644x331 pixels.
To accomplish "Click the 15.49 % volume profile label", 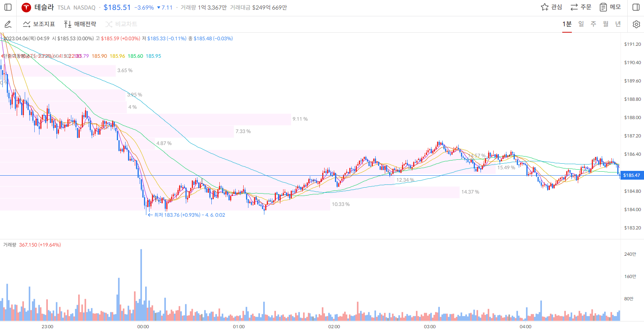I will [x=506, y=168].
